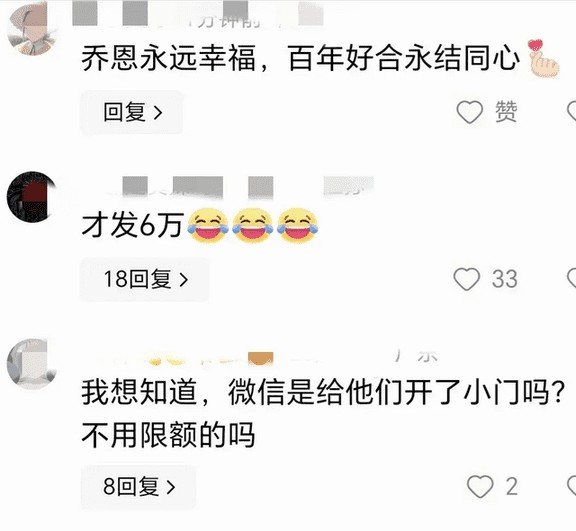The image size is (576, 531).
Task: Select the comment text "才发6万"
Action: tap(132, 225)
